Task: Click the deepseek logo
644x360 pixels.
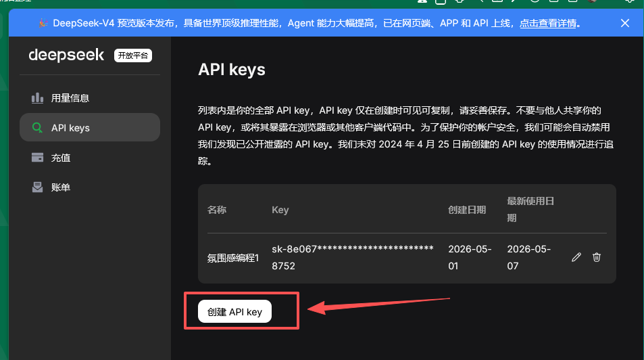Action: pyautogui.click(x=66, y=55)
